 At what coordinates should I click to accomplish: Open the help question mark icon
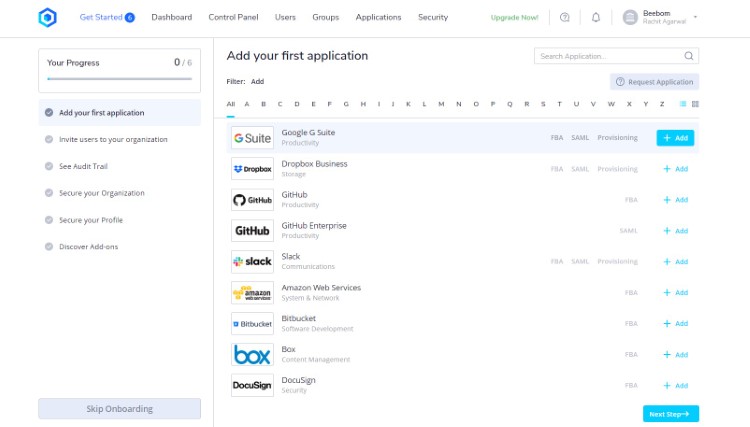pyautogui.click(x=564, y=17)
